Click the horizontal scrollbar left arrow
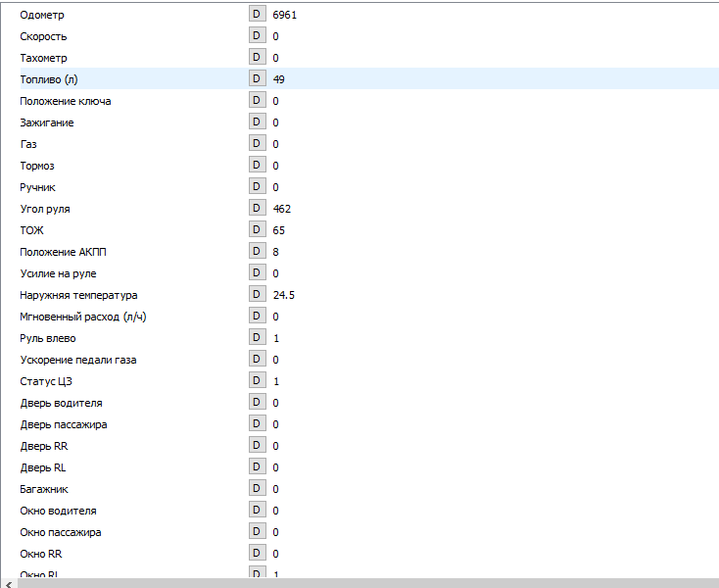Viewport: 719px width, 588px height. [8, 583]
